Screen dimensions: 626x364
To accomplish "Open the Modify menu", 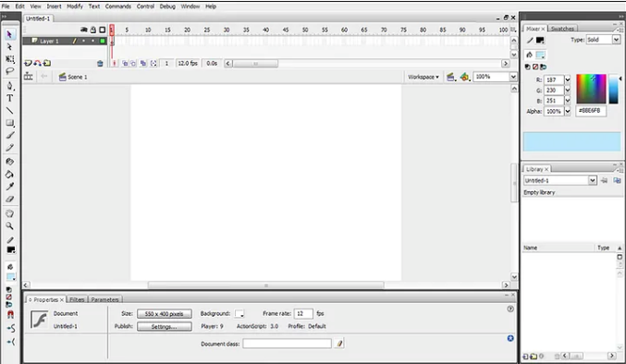I will [x=75, y=6].
